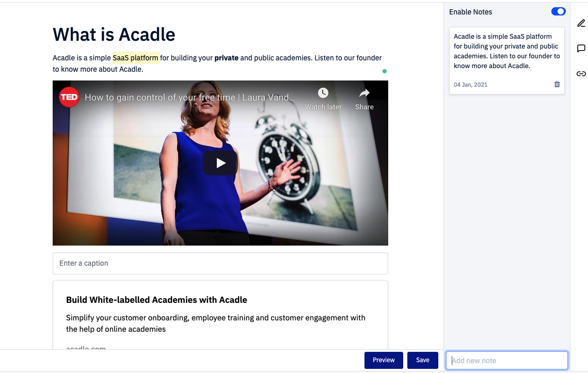The image size is (588, 373).
Task: Click the What is Acadle heading
Action: tap(114, 35)
